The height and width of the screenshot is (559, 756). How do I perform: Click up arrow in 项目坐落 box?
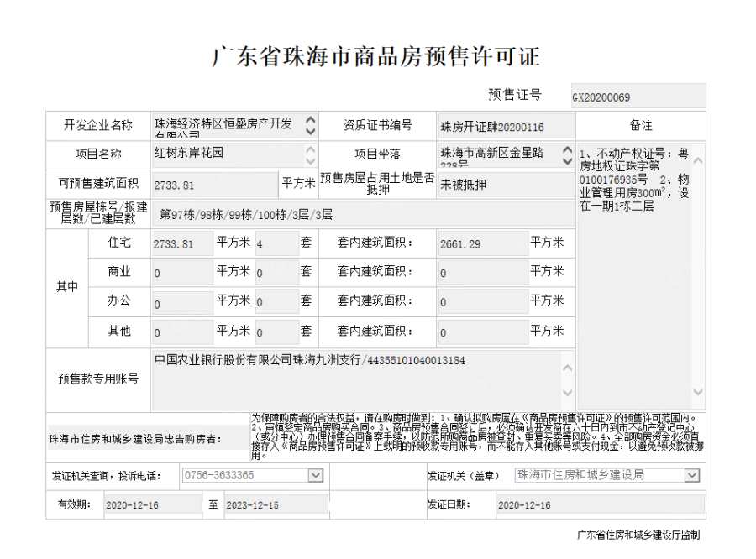coord(568,150)
